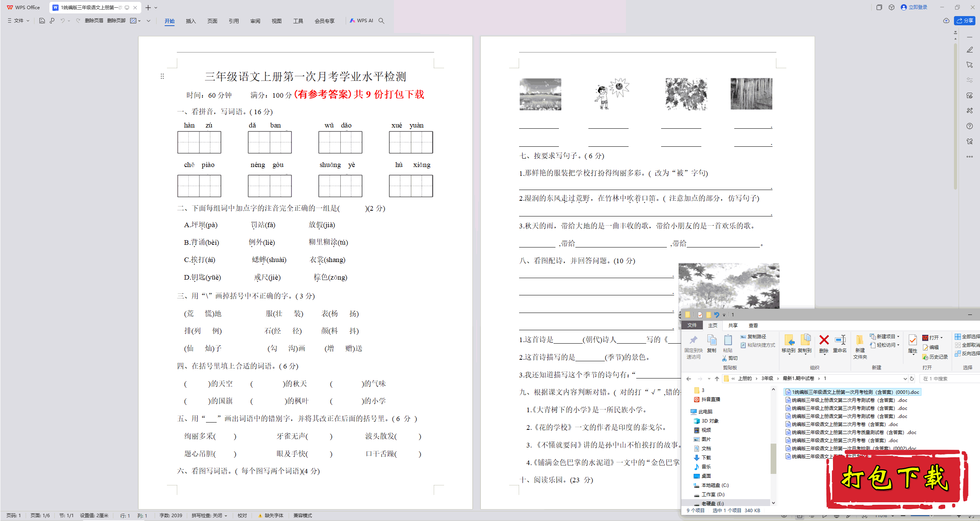Expand the quick toolbar more chevron
This screenshot has width=980, height=521.
pyautogui.click(x=149, y=21)
